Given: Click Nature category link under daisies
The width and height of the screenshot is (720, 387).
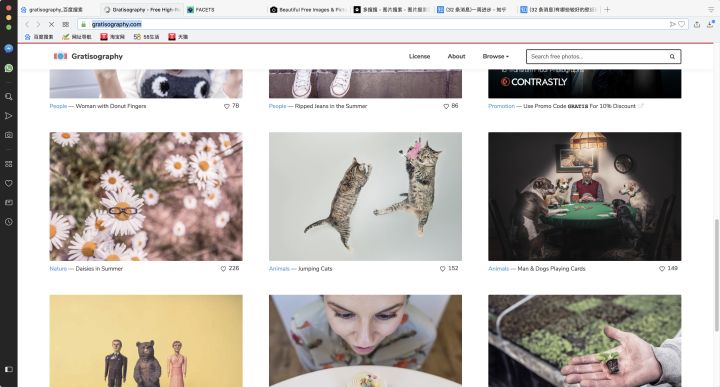Looking at the screenshot, I should coord(58,269).
